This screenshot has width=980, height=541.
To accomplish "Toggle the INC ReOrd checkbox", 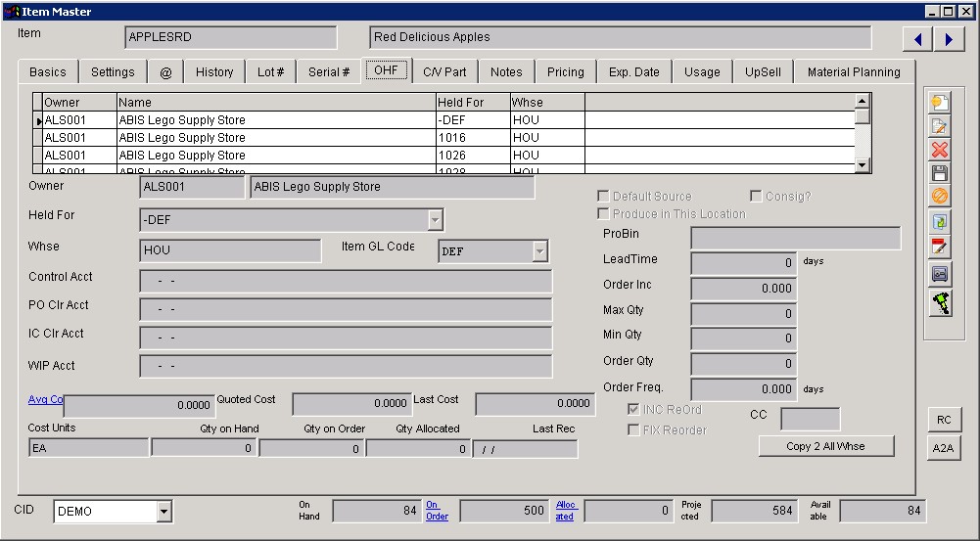I will click(633, 410).
